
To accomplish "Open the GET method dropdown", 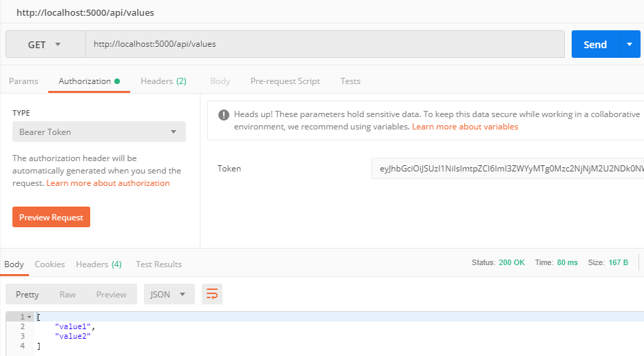I will 45,45.
